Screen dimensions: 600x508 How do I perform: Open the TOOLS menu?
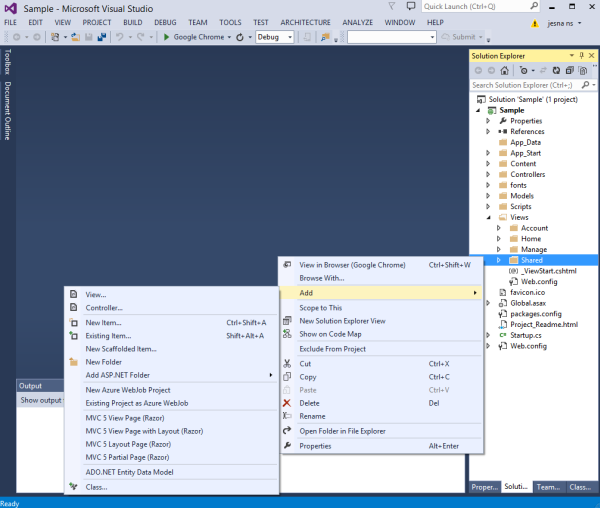(230, 23)
